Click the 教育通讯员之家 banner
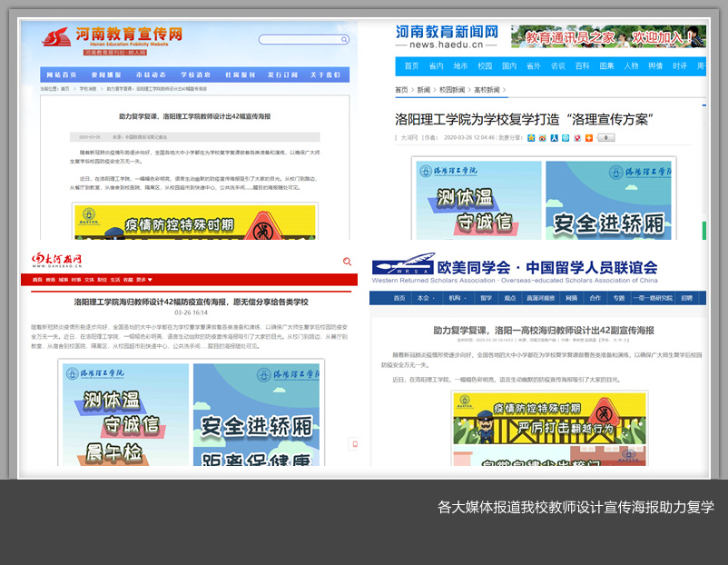This screenshot has width=728, height=565. click(x=608, y=37)
